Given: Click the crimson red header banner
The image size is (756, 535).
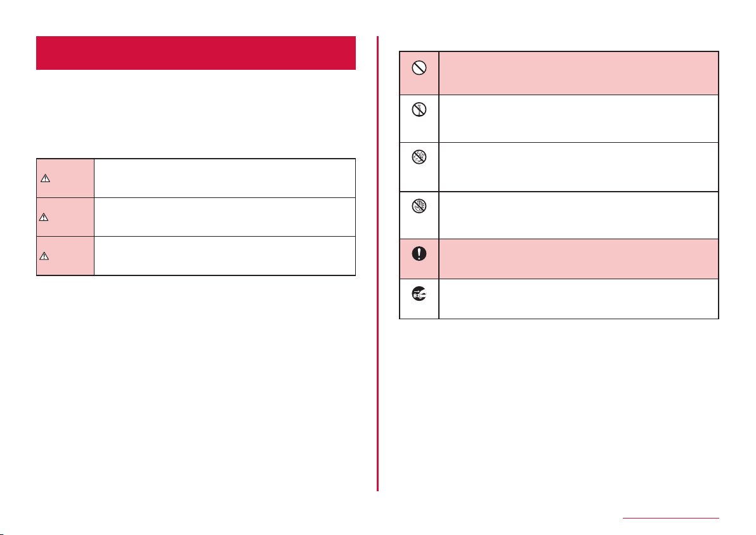Looking at the screenshot, I should point(196,53).
